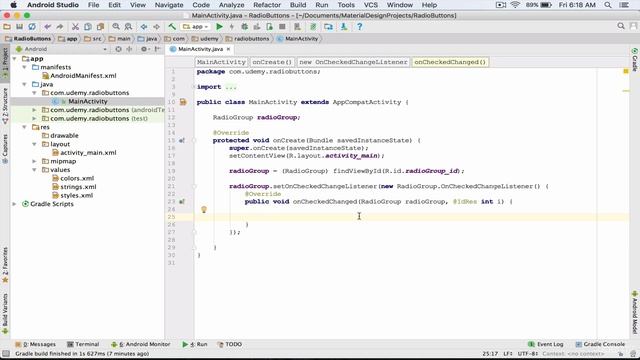This screenshot has height=360, width=640.
Task: Open the Gradle Console panel
Action: (x=600, y=344)
